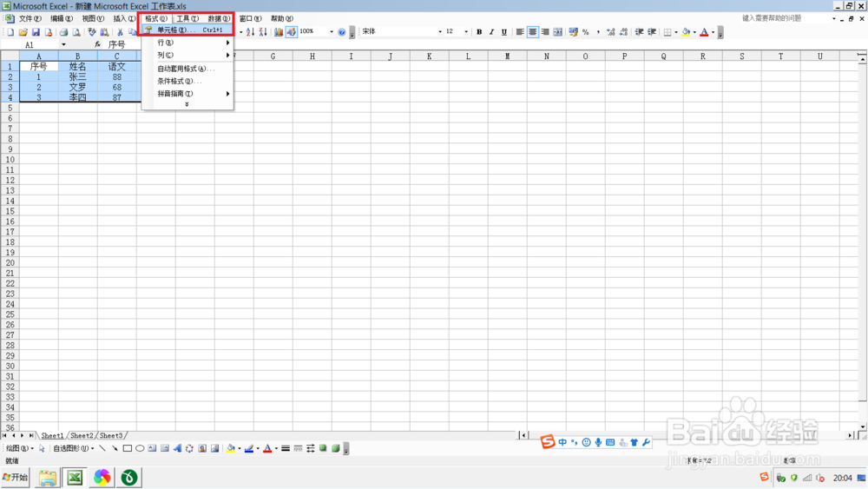Open 3-D style in drawing toolbar
The image size is (868, 489).
click(x=335, y=448)
